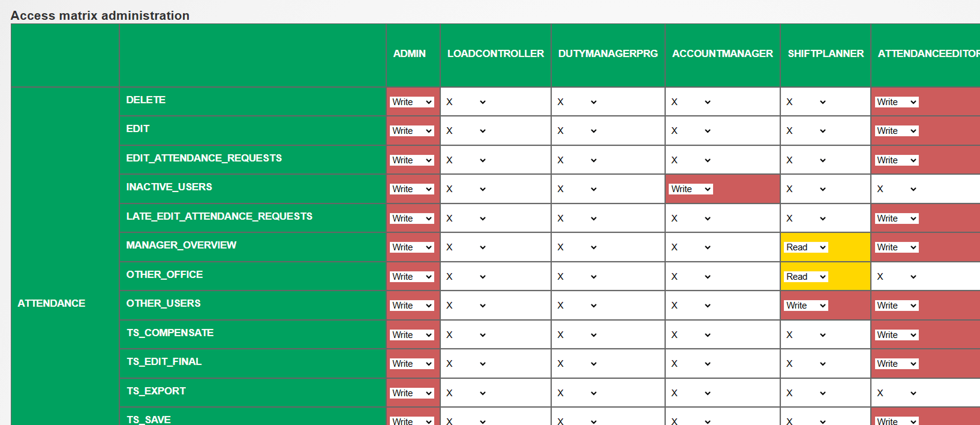Open ADMIN dropdown for DELETE row
Viewport: 980px width, 425px height.
coord(411,102)
